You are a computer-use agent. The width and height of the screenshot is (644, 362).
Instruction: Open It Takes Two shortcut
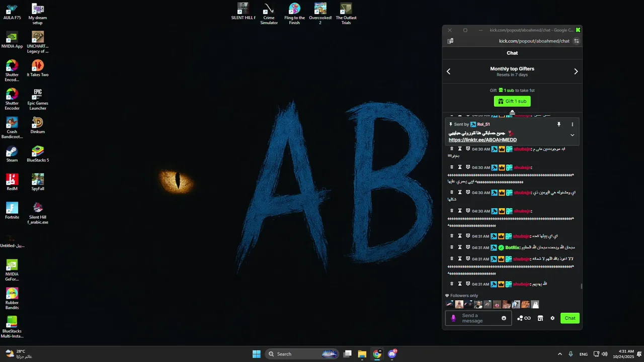(38, 69)
